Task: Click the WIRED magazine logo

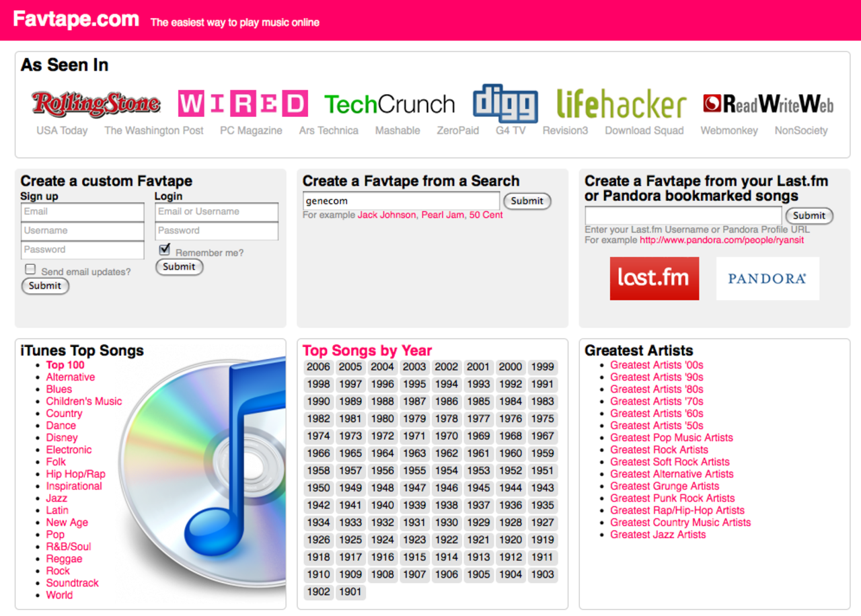Action: (243, 104)
